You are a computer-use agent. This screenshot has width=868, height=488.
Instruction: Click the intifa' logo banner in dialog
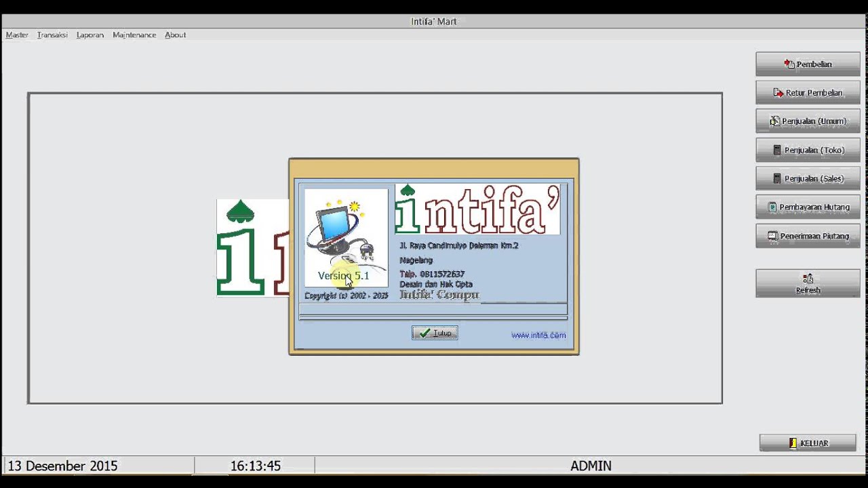(477, 209)
